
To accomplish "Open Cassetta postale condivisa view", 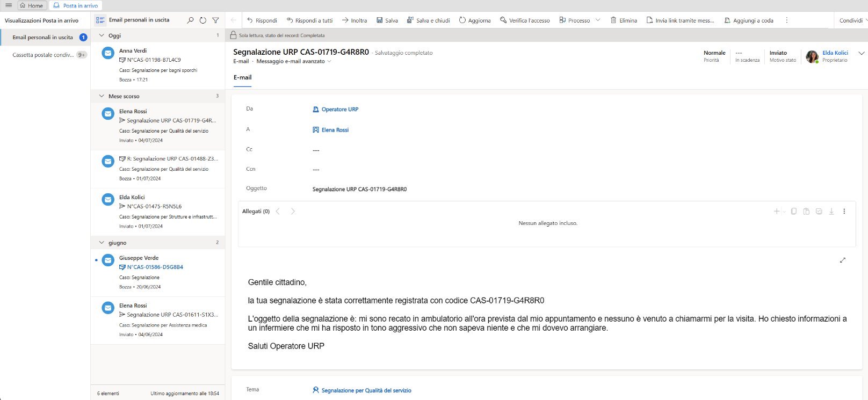I will point(45,55).
